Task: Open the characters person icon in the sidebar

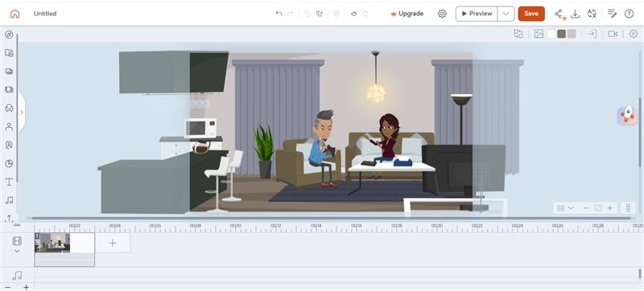Action: click(9, 127)
